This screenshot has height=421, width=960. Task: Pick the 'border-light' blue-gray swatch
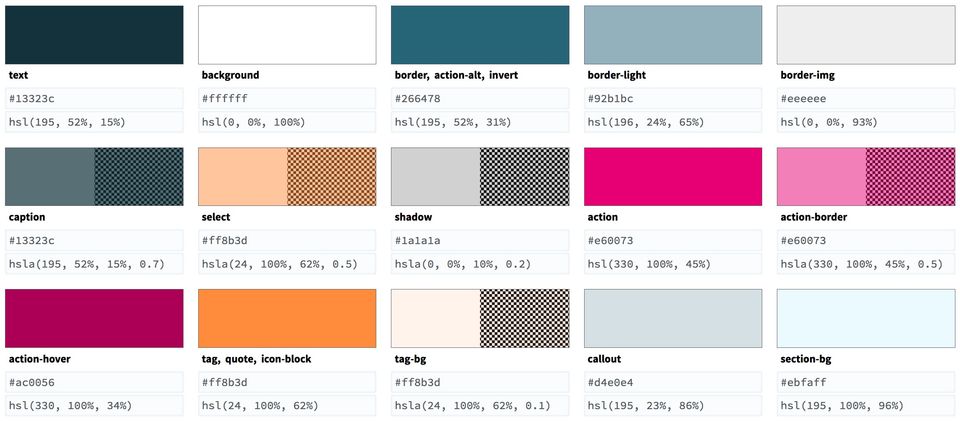[x=673, y=35]
